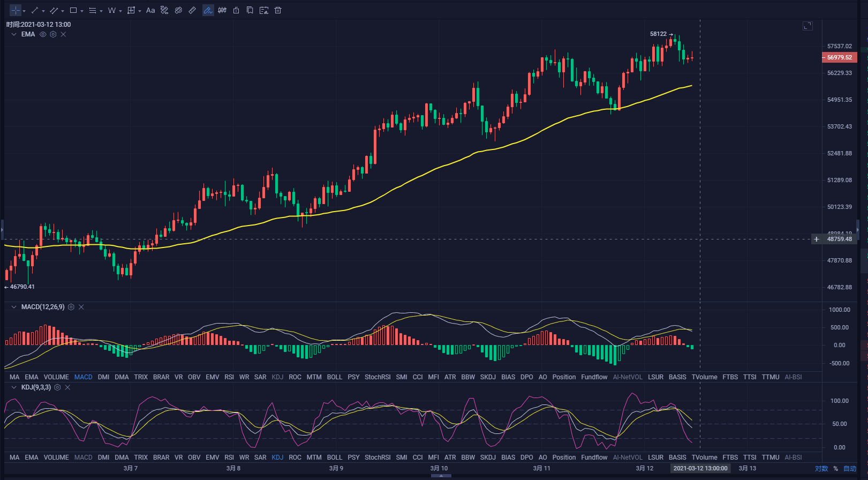Activate the ruler measure tool
Viewport: 868px width, 480px height.
coord(192,10)
